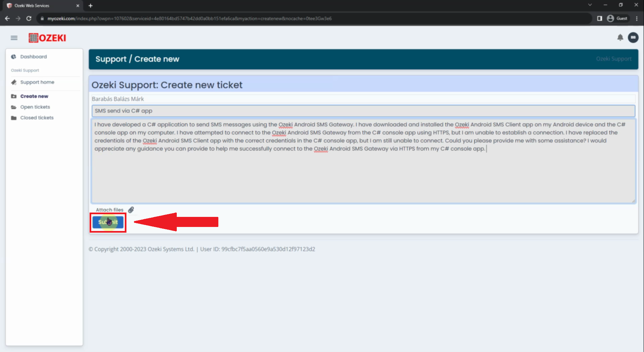Click the Ozeki logo
The image size is (644, 352).
(x=47, y=38)
